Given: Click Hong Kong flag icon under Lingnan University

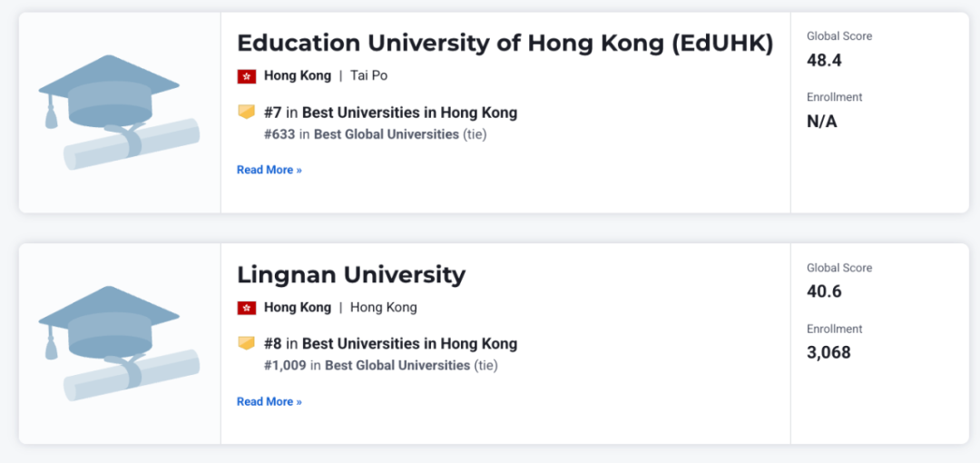Looking at the screenshot, I should [x=246, y=308].
